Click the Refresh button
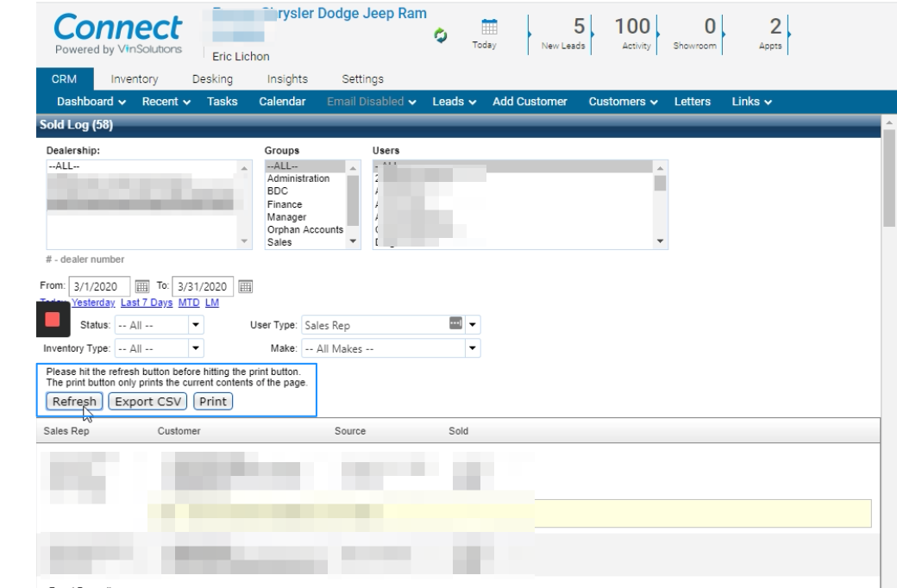Screen dimensions: 897x588 74,402
